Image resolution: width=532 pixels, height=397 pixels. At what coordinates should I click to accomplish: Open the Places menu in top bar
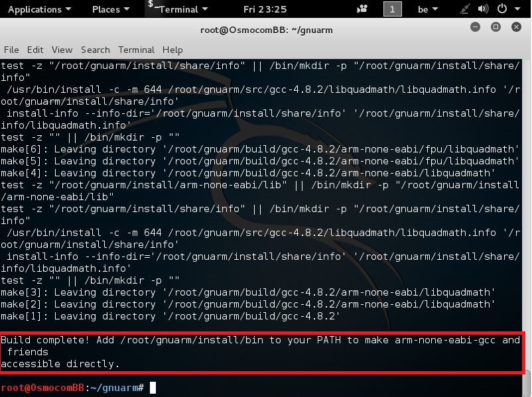tap(111, 9)
